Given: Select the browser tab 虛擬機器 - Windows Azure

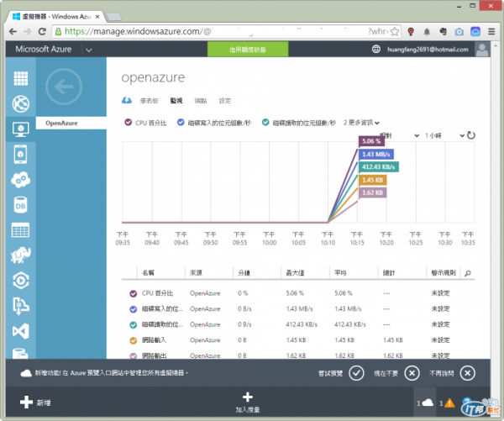Looking at the screenshot, I should (56, 17).
